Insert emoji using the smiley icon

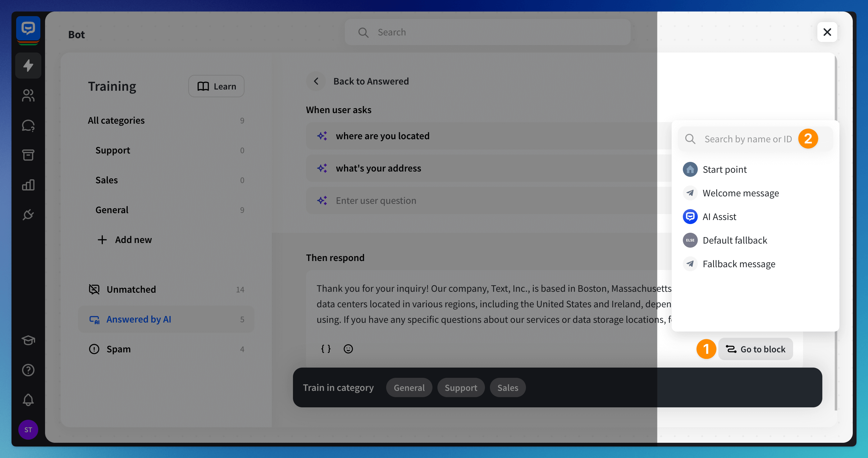(348, 349)
